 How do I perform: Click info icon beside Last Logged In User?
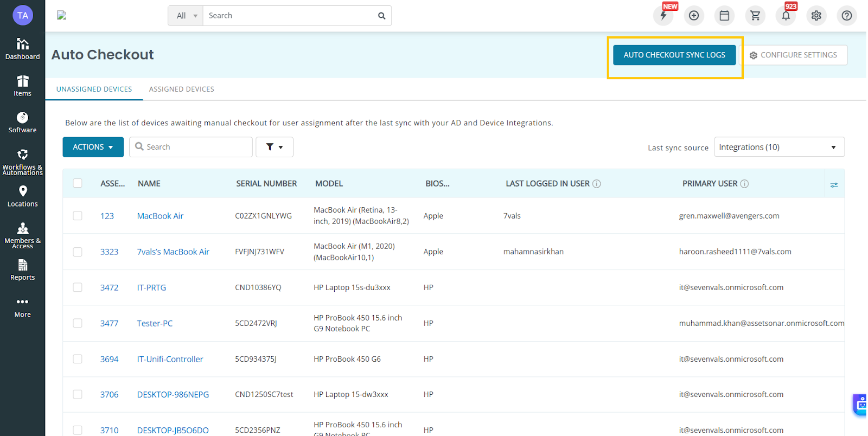(597, 184)
